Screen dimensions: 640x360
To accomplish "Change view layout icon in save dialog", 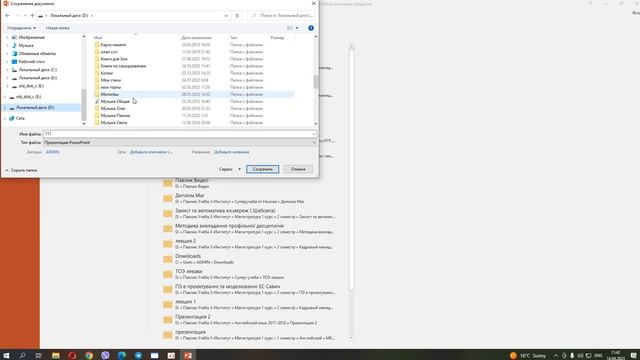I will [290, 28].
